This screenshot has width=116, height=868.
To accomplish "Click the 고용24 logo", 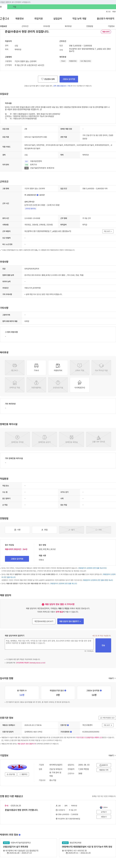I will point(4,18).
